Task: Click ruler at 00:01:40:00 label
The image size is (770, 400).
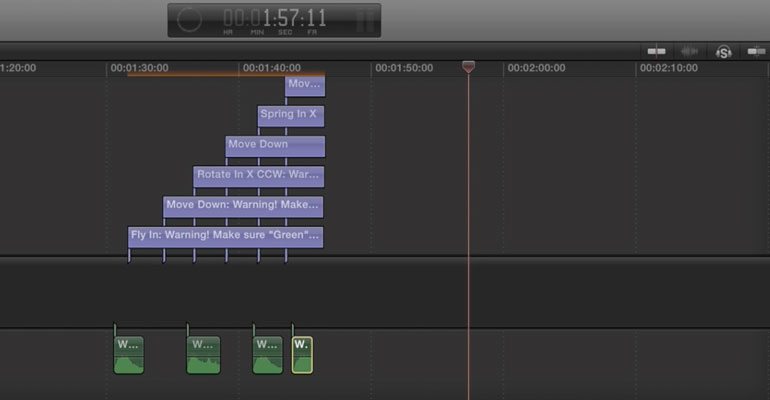Action: (272, 68)
